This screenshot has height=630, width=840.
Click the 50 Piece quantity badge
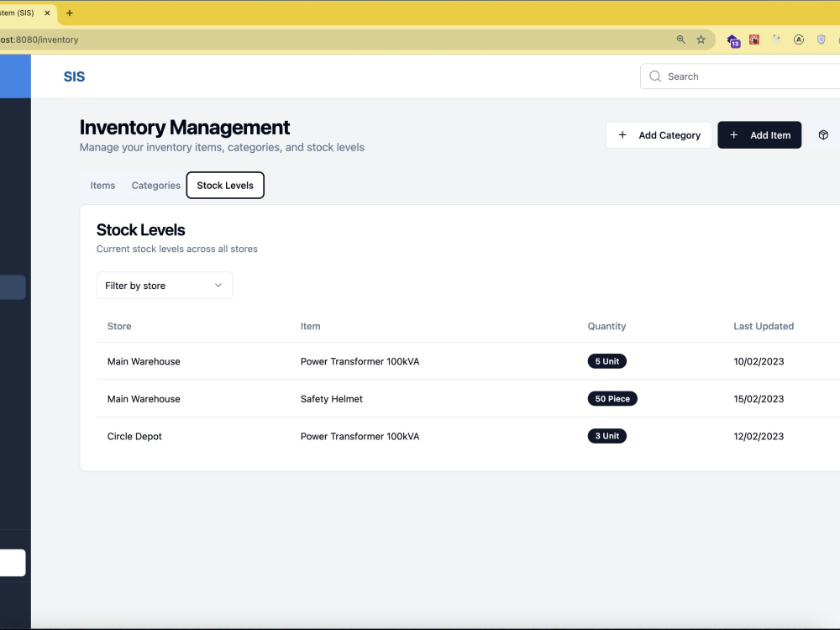[x=612, y=398]
